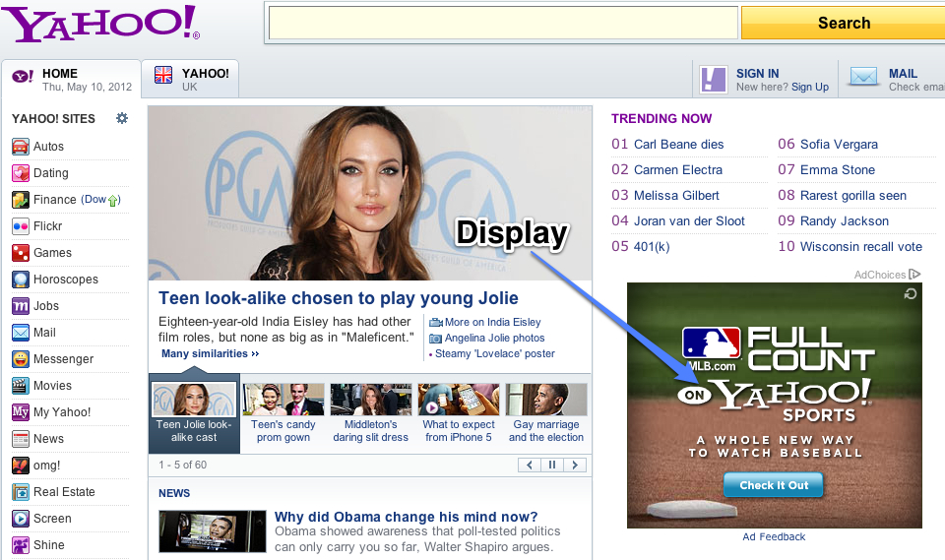Pause the story carousel
This screenshot has width=945, height=560.
[x=552, y=465]
